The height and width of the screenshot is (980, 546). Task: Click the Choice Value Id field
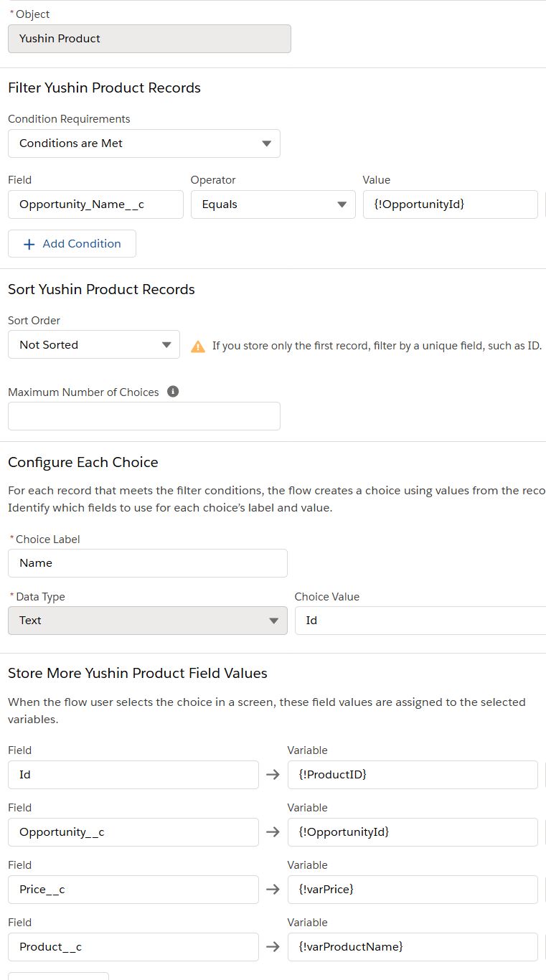pyautogui.click(x=420, y=621)
